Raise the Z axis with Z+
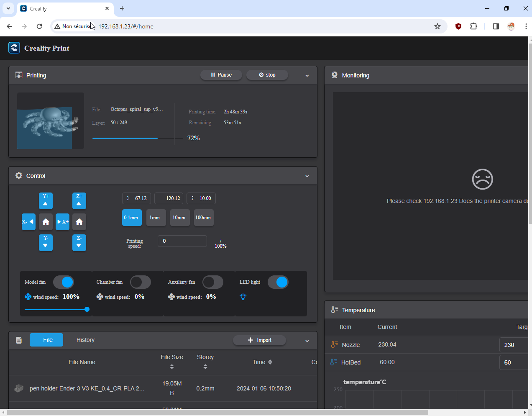The width and height of the screenshot is (532, 416). (79, 201)
